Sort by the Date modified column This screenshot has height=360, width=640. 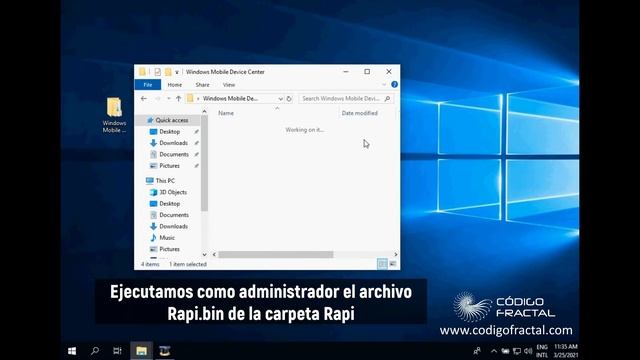360,113
